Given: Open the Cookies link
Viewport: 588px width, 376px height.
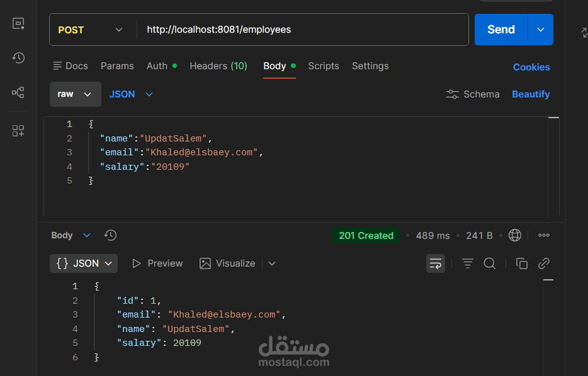Looking at the screenshot, I should (x=531, y=67).
